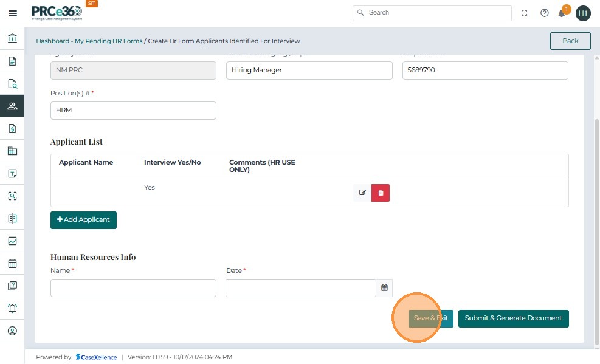Toggle fullscreen mode icon
Screen dimensions: 600x364
click(525, 13)
